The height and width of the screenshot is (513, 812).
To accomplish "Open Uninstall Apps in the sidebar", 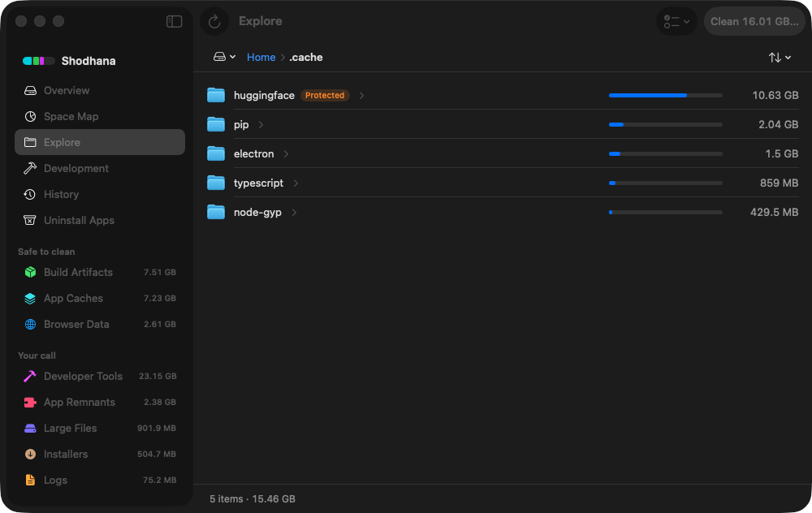I will pyautogui.click(x=100, y=220).
